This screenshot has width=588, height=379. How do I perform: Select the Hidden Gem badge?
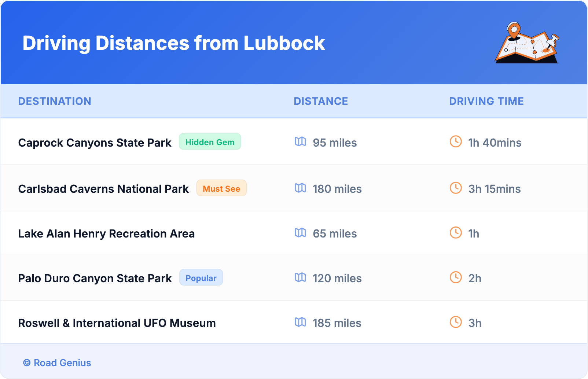pyautogui.click(x=210, y=142)
